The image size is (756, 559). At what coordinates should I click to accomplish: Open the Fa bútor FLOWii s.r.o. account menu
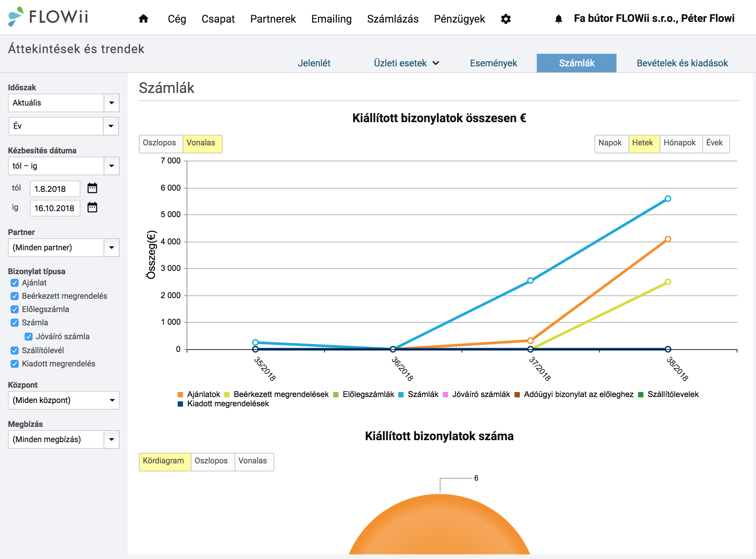pos(654,18)
